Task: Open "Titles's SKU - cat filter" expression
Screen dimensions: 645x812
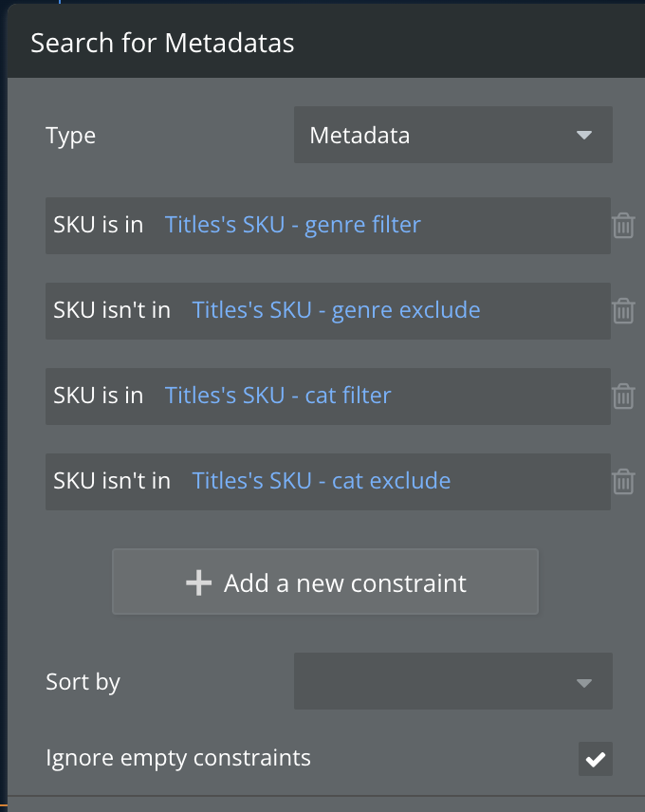Action: point(278,396)
